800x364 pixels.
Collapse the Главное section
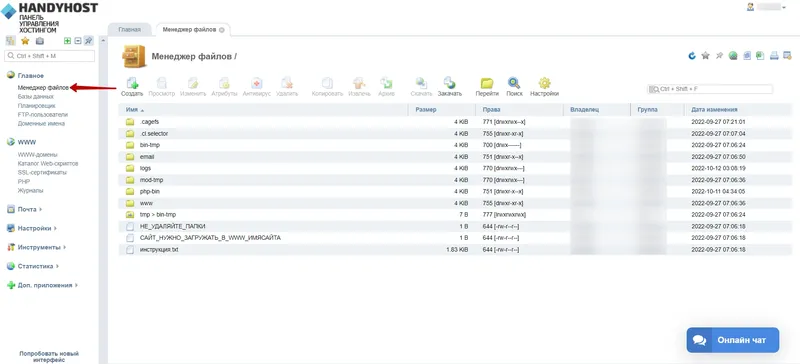31,76
